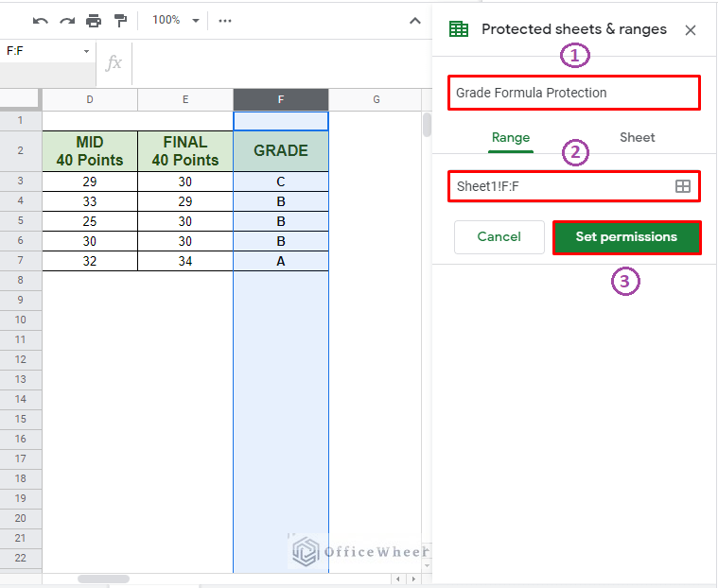718x588 pixels.
Task: Open the three-dot more options menu
Action: coord(224,20)
